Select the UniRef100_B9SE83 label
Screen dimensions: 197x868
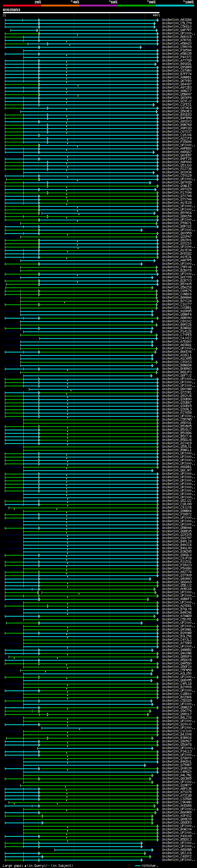[x=177, y=115]
